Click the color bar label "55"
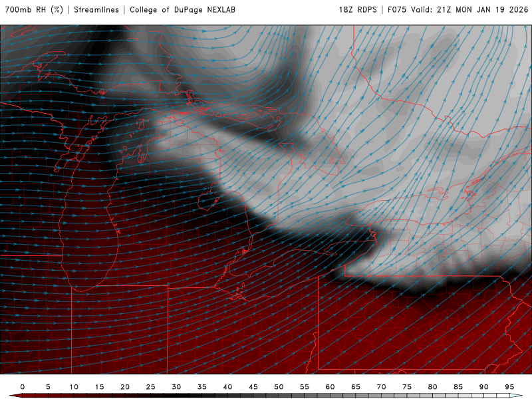532x399 pixels. point(305,387)
